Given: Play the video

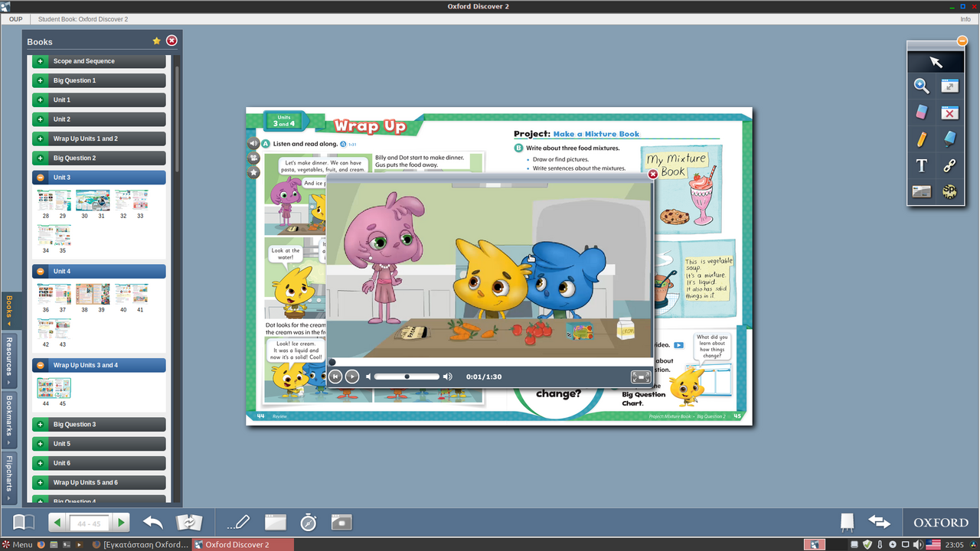Looking at the screenshot, I should 352,377.
